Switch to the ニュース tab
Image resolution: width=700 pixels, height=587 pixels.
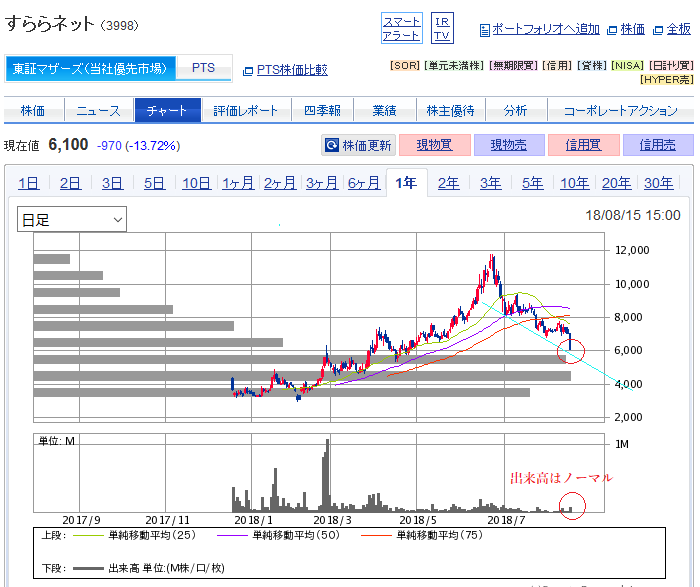point(98,110)
